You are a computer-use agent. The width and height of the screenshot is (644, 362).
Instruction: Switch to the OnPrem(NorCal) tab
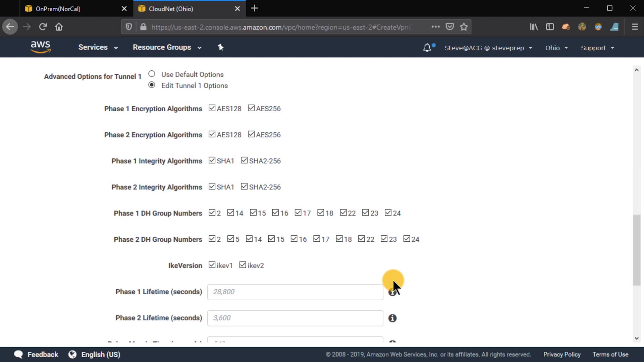click(x=58, y=9)
